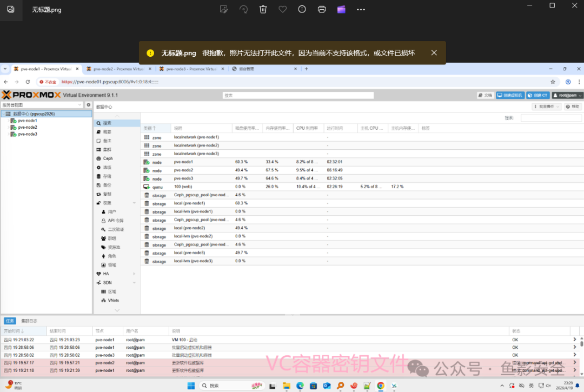This screenshot has width=584, height=392.
Task: Open the Windows Start menu on the taskbar
Action: pyautogui.click(x=191, y=386)
